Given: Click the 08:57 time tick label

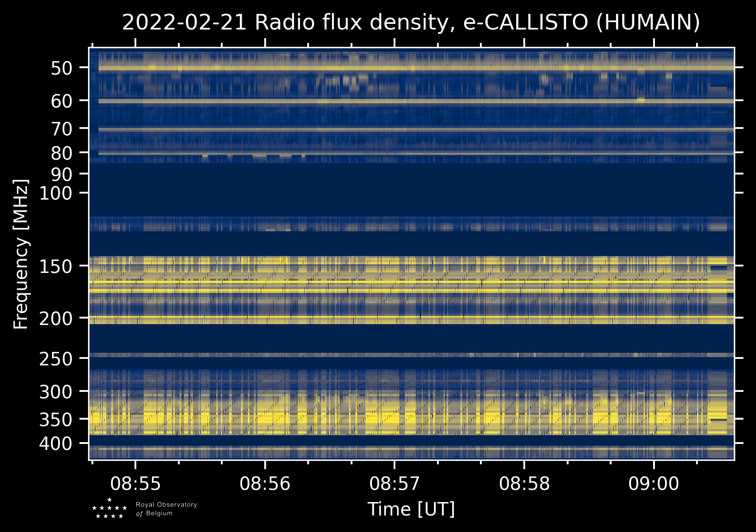Looking at the screenshot, I should click(394, 483).
